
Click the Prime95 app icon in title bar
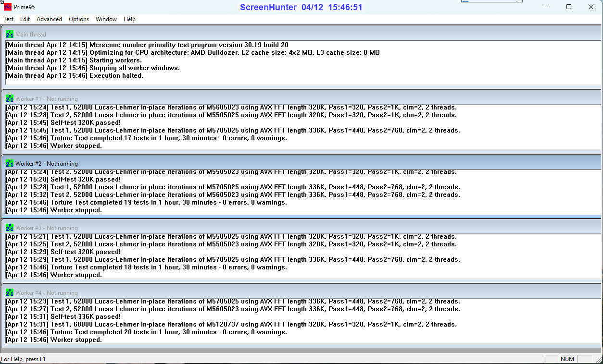(8, 7)
